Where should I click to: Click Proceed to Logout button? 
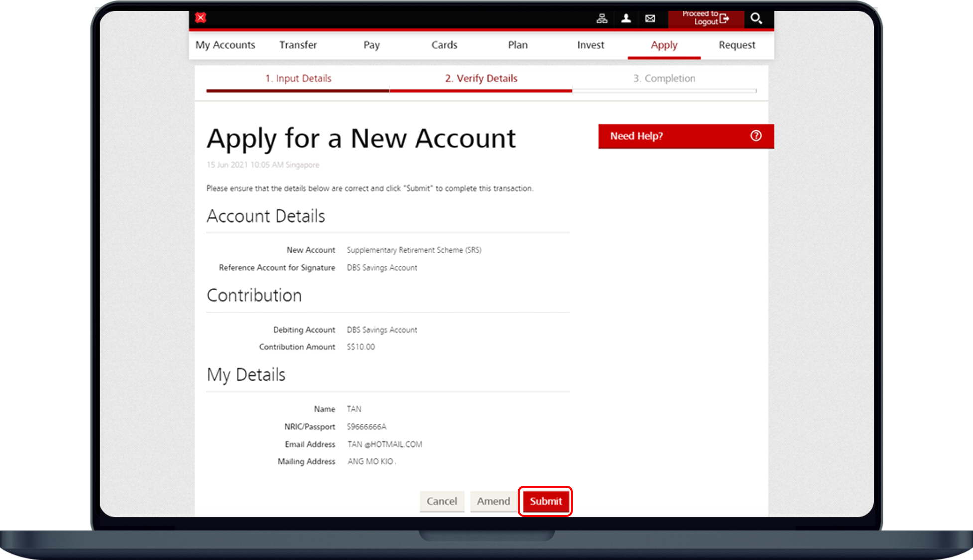705,18
